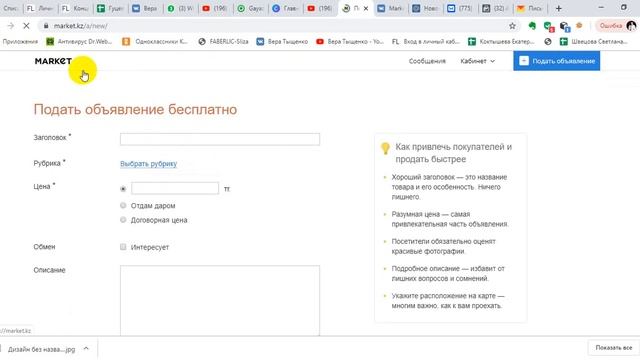Expand the Кабинет dropdown menu
The width and height of the screenshot is (640, 360).
pos(478,61)
